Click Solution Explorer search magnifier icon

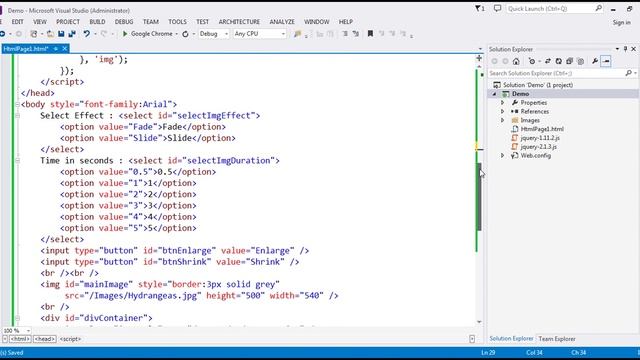pos(628,73)
